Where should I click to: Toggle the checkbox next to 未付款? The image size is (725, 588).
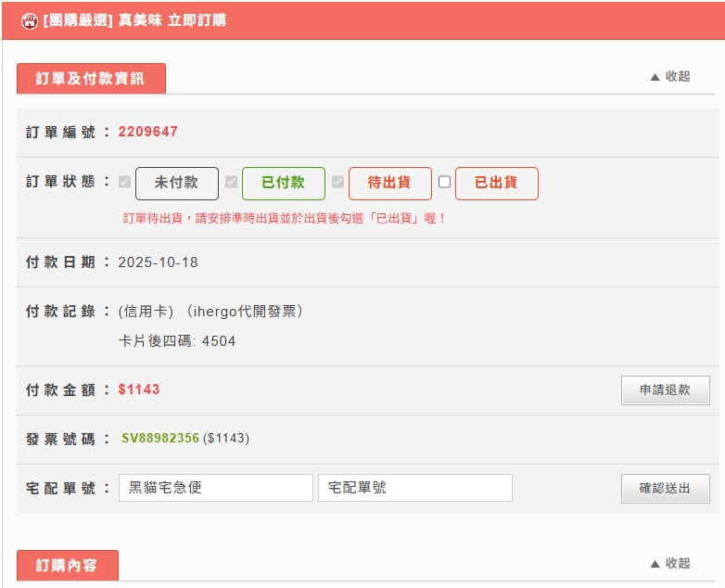[124, 183]
